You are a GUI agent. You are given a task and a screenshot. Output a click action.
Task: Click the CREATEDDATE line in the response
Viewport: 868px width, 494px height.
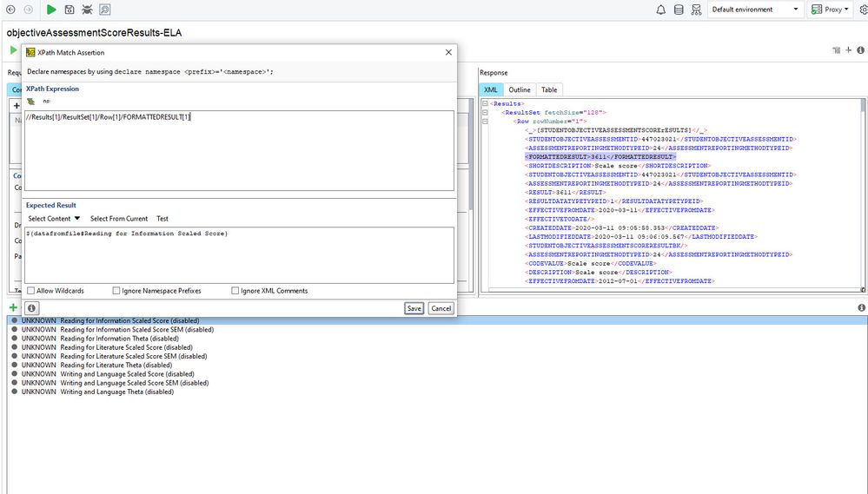621,227
